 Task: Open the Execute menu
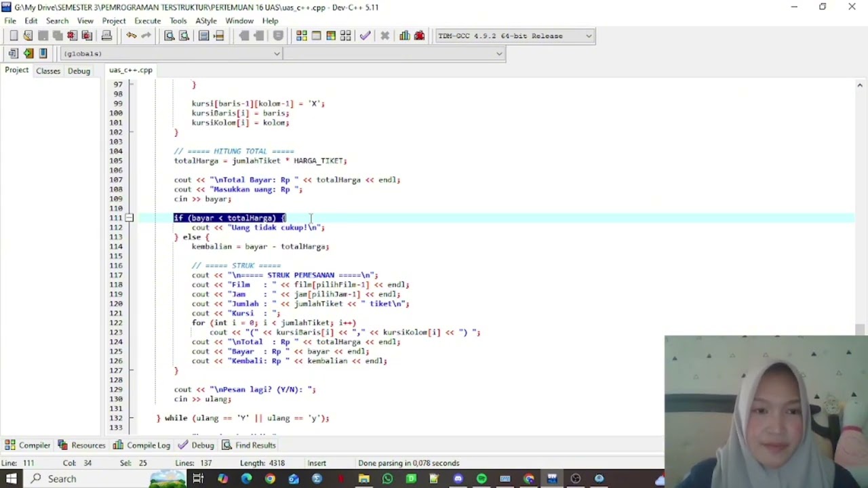point(147,21)
